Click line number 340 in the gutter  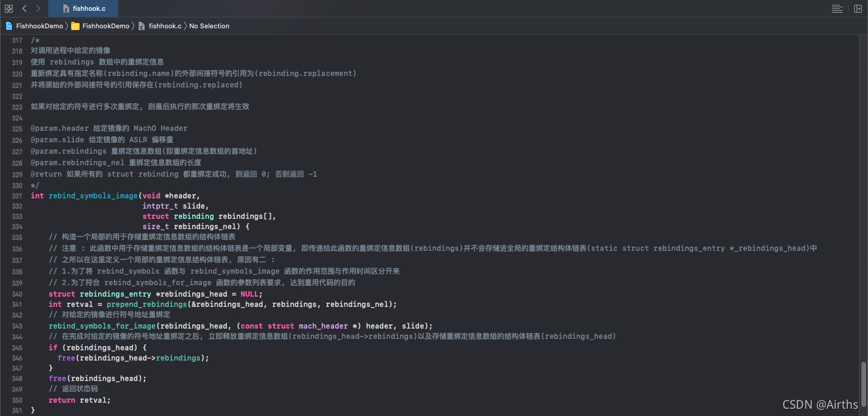pos(16,294)
